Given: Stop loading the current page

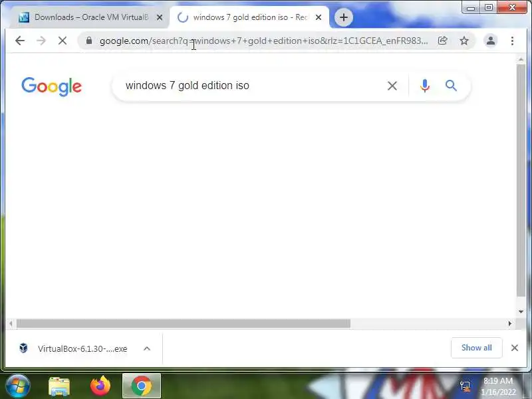Looking at the screenshot, I should 63,41.
